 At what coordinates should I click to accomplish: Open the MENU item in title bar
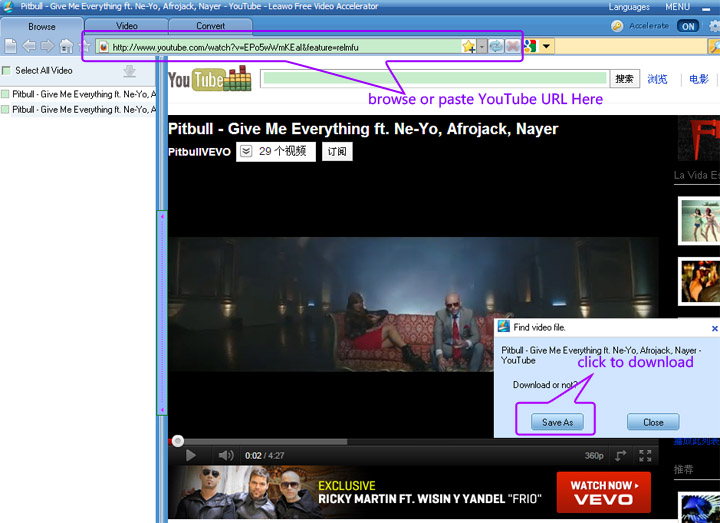click(x=677, y=7)
